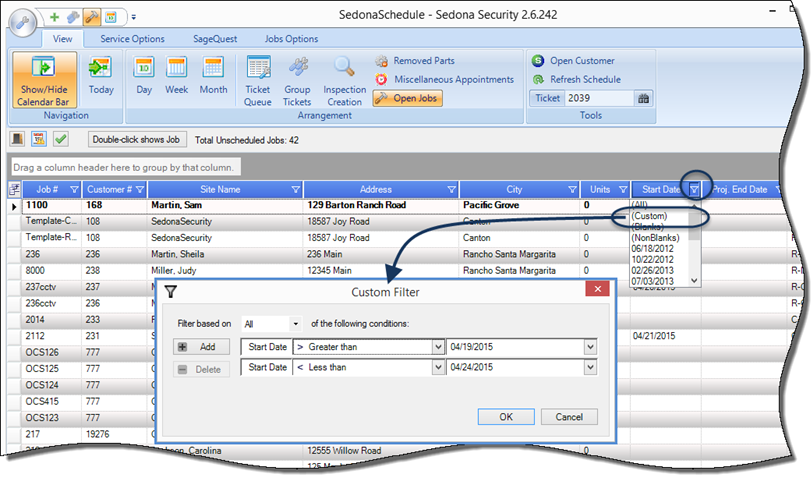The width and height of the screenshot is (811, 477).
Task: Open the 04/24/2015 value dropdown
Action: click(590, 367)
